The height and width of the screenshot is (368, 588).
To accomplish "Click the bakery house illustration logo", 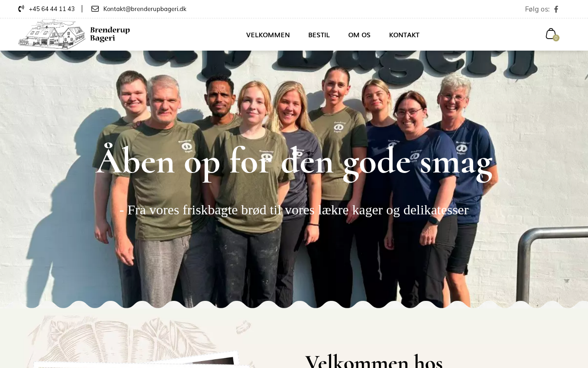I will (52, 34).
